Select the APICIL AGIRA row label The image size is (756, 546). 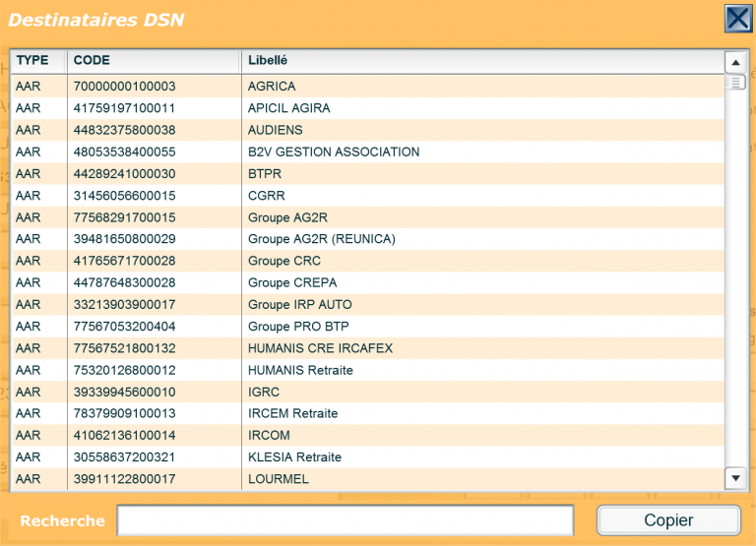point(288,108)
